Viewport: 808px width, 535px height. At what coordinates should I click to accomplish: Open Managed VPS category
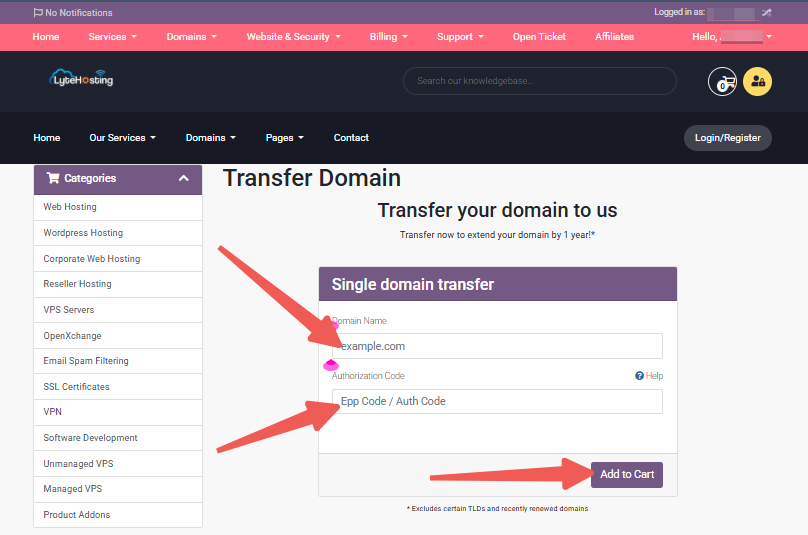click(118, 489)
